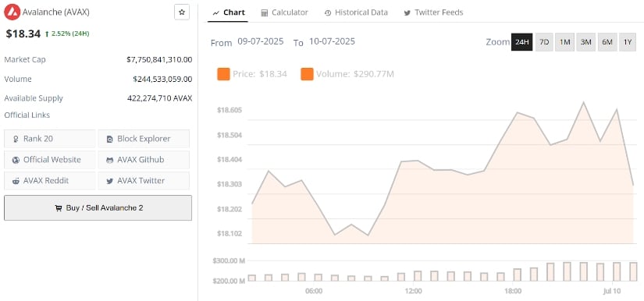Open the AVAX Twitter link

(144, 180)
